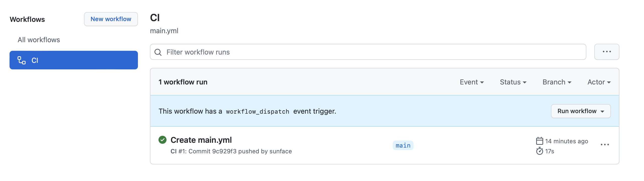Click the workflow_dispatch event trigger text

[257, 111]
